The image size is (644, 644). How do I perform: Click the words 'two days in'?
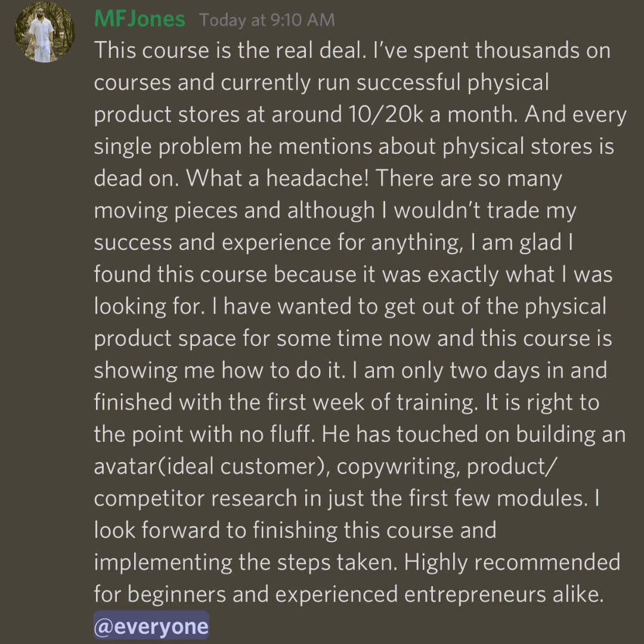[x=509, y=370]
